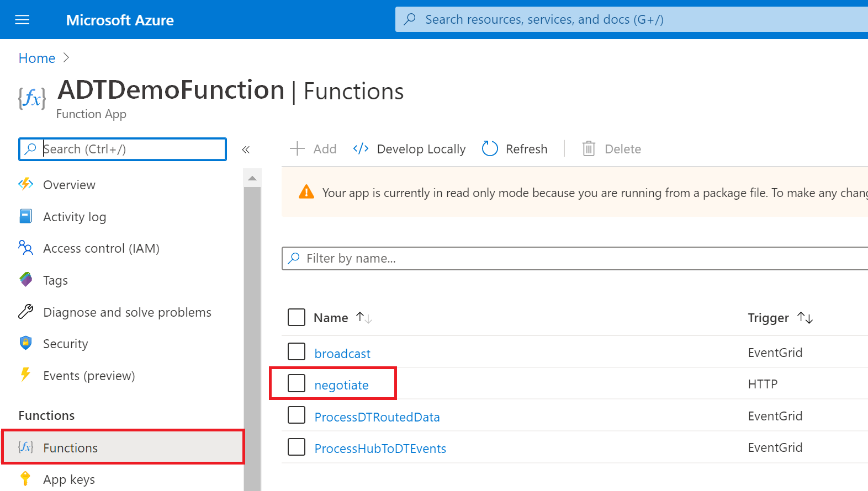Focus the Filter by name field
The width and height of the screenshot is (868, 491).
click(x=575, y=258)
